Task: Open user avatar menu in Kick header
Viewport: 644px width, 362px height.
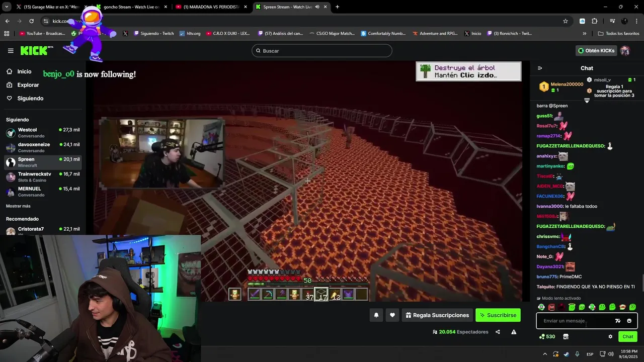Action: click(625, 51)
